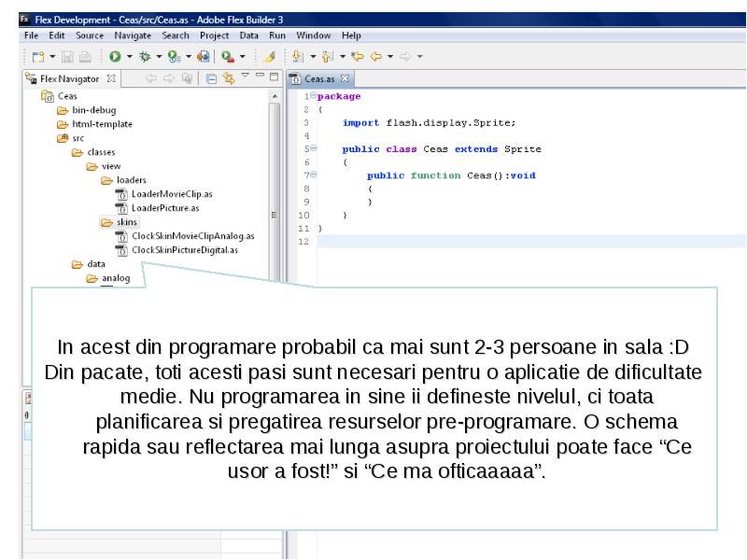The height and width of the screenshot is (560, 747).
Task: Open the Source menu
Action: click(x=90, y=35)
